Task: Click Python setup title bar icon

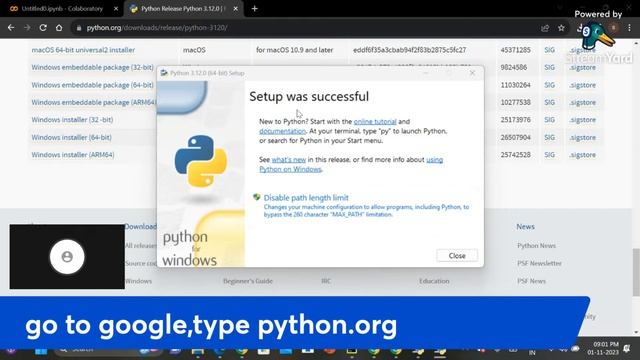Action: [x=164, y=73]
